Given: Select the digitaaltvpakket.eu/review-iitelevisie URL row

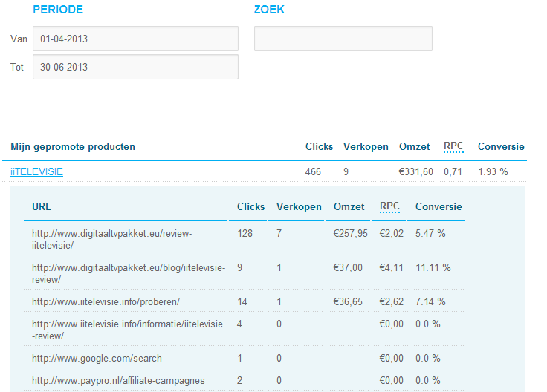Looking at the screenshot, I should click(244, 239).
